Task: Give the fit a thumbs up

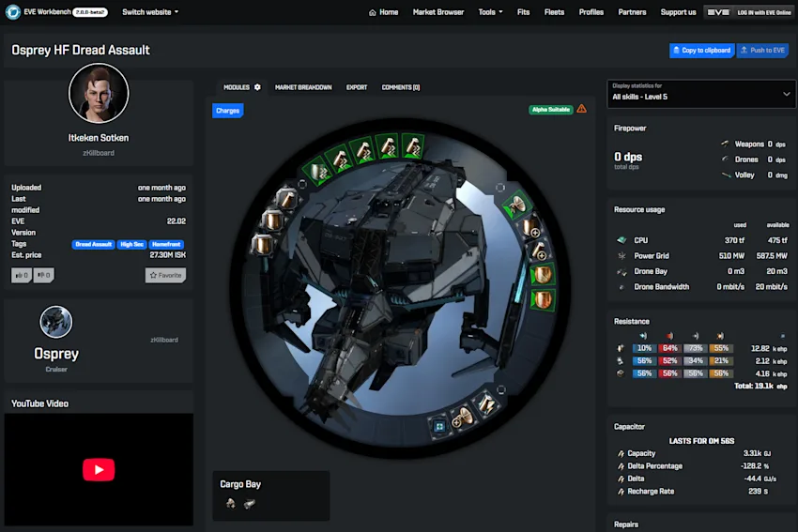Action: tap(22, 275)
